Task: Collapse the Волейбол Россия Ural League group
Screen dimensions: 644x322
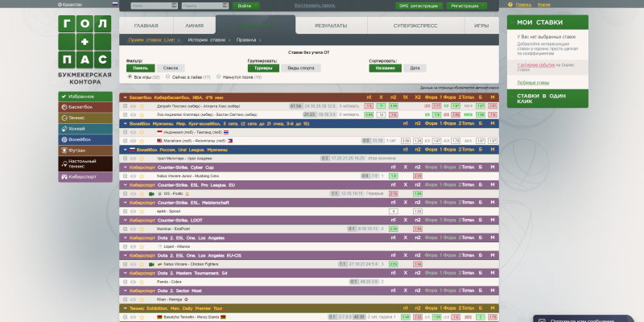Action: pos(126,150)
